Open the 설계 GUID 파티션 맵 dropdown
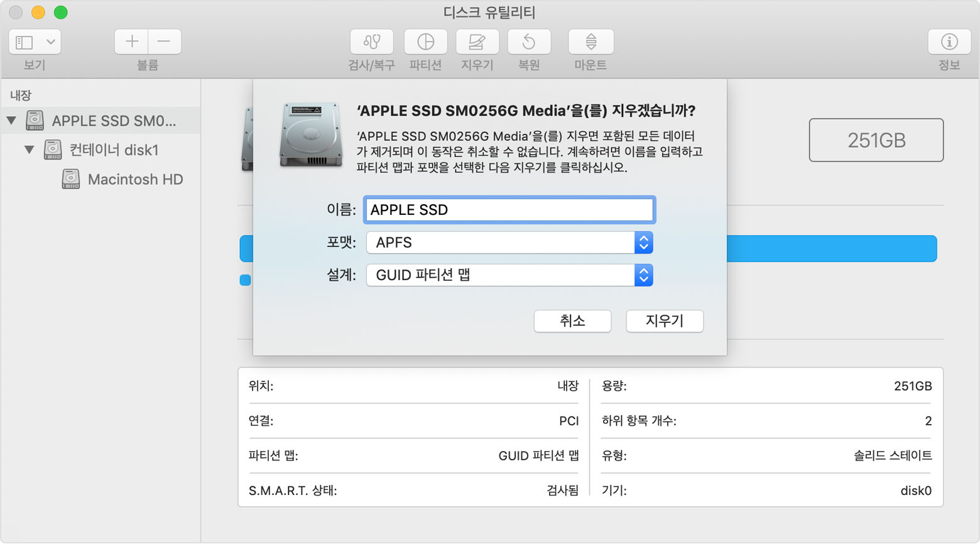The image size is (980, 544). (x=509, y=275)
